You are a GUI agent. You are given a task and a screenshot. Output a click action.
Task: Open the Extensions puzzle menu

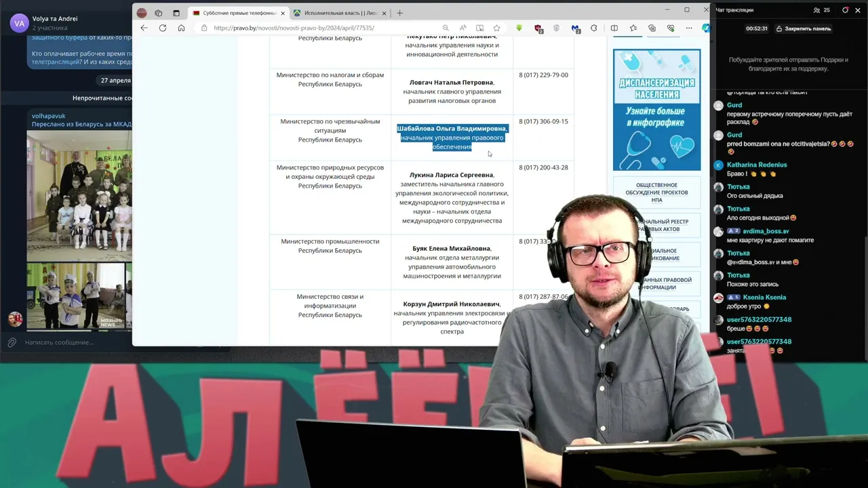[x=594, y=28]
